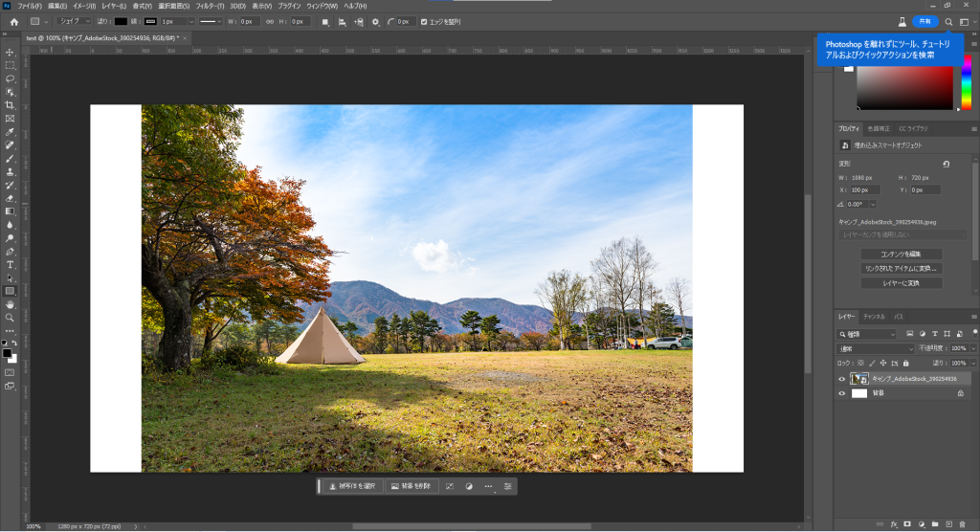Select the Hand tool
Image resolution: width=980 pixels, height=532 pixels.
click(x=10, y=304)
